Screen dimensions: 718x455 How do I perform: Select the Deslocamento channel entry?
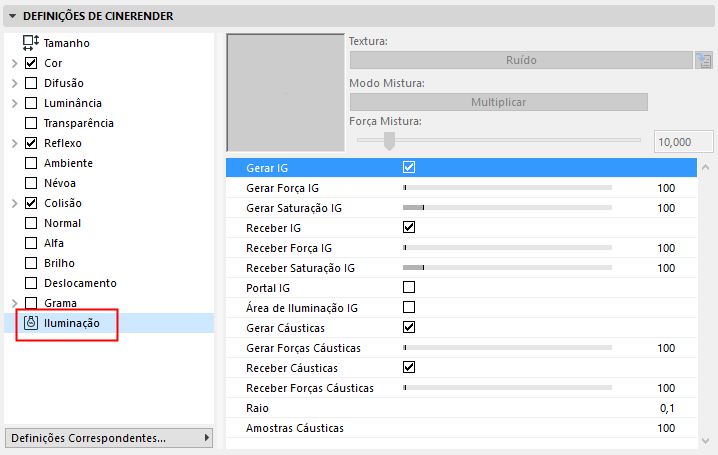[80, 283]
